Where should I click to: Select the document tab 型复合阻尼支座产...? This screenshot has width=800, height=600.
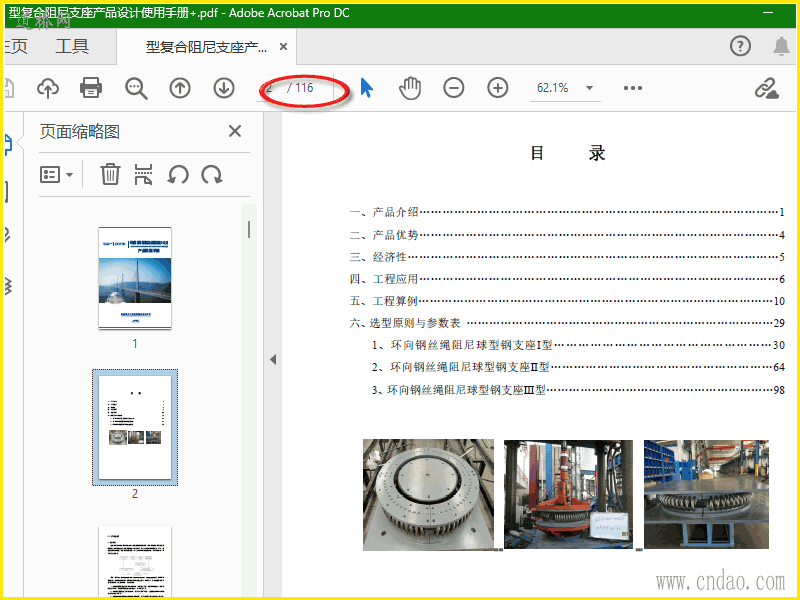point(206,47)
